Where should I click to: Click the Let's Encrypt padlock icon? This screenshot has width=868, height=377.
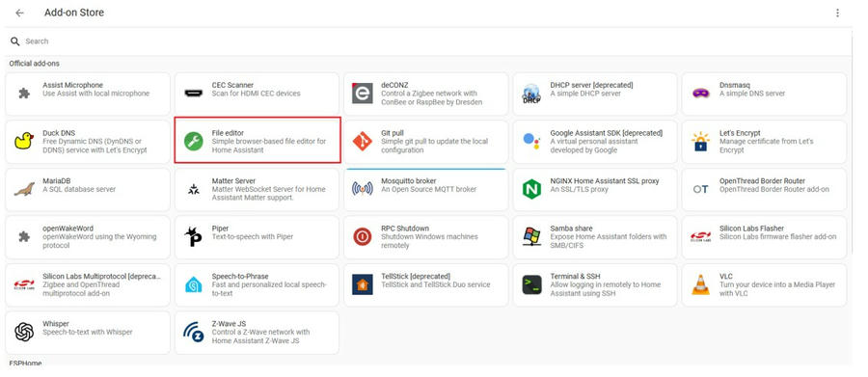(x=701, y=142)
